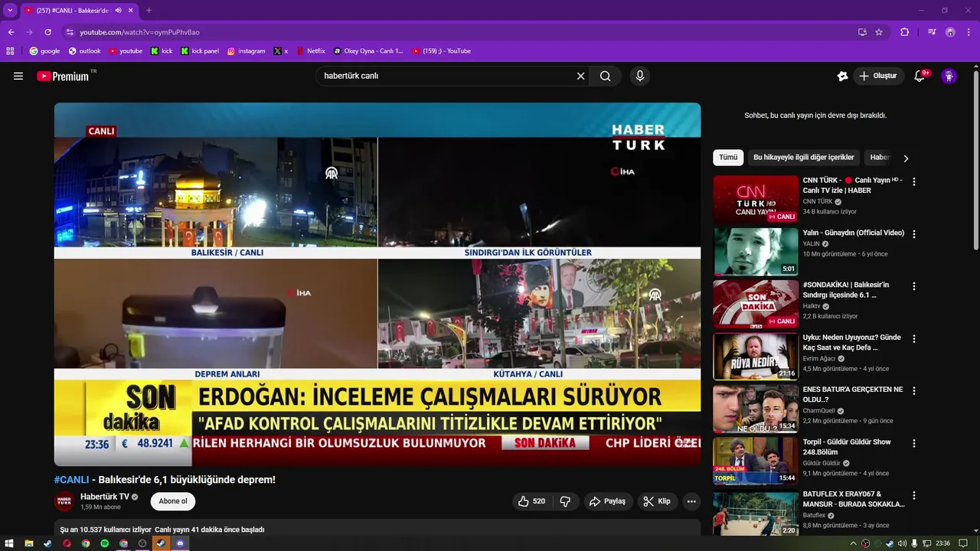The width and height of the screenshot is (980, 551).
Task: Go back in browser history
Action: (11, 32)
